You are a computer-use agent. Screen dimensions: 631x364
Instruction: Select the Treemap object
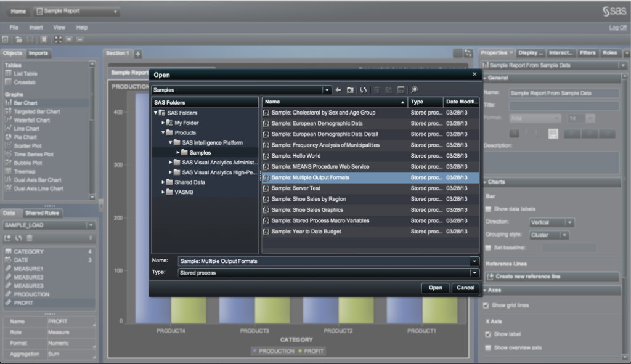click(25, 171)
